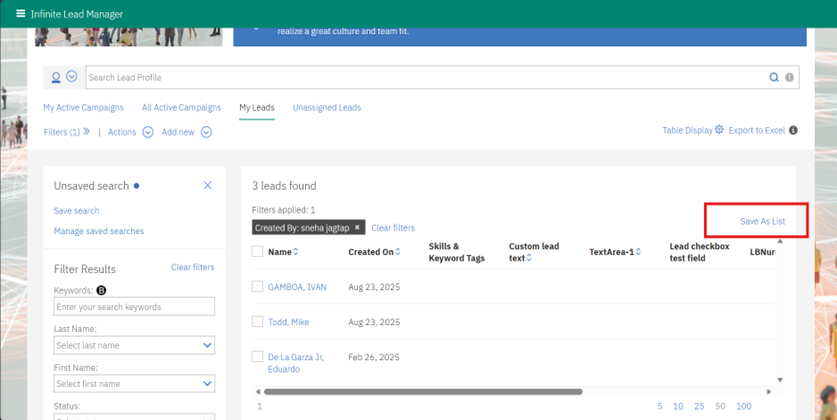Open Table Display settings gear

719,130
